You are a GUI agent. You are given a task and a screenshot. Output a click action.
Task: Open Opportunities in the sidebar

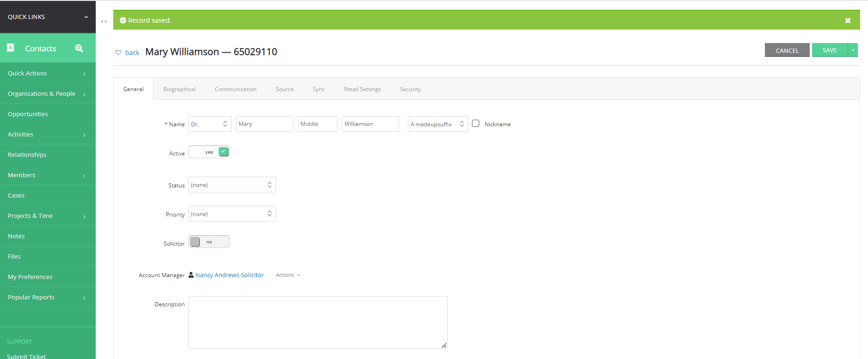pos(48,114)
